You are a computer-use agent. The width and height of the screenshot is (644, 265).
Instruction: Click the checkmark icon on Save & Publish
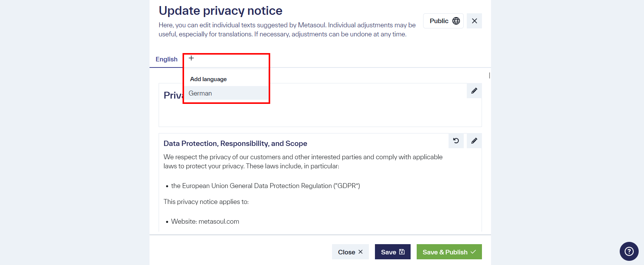473,251
